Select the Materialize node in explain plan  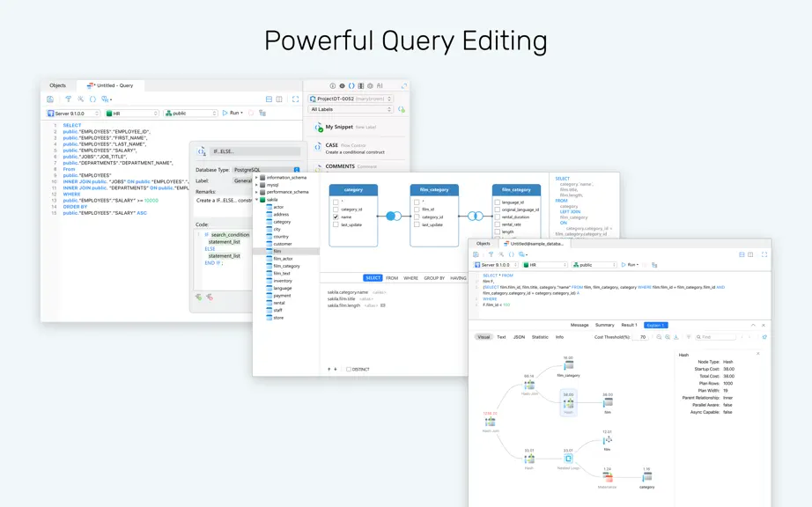608,476
